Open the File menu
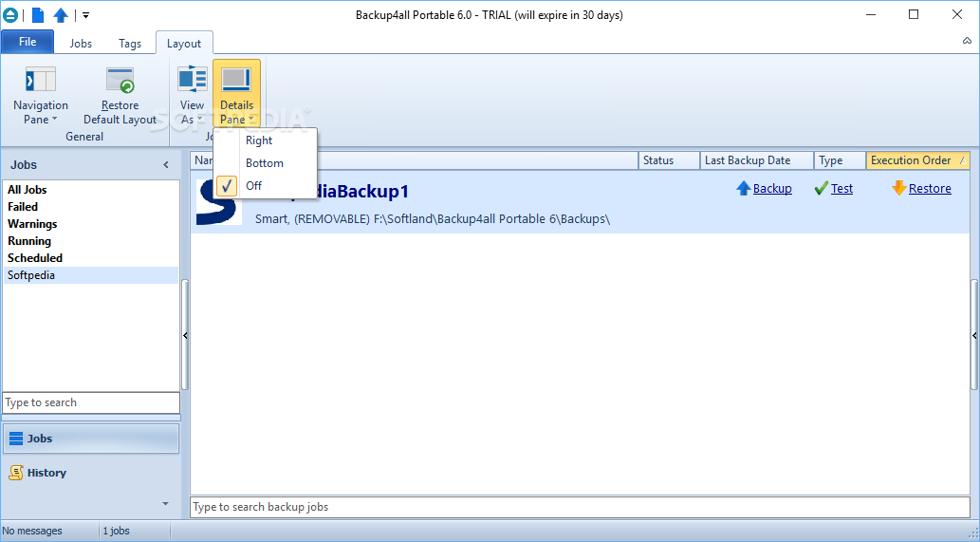Viewport: 980px width, 542px height. coord(28,42)
